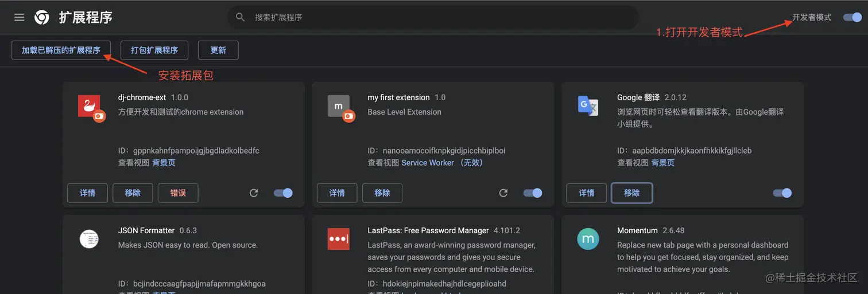
Task: Disable the dj-chrome-ext extension toggle
Action: pyautogui.click(x=283, y=193)
